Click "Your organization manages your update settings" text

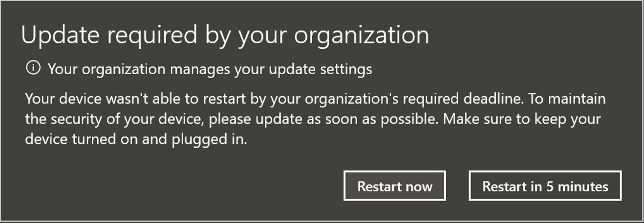(210, 69)
